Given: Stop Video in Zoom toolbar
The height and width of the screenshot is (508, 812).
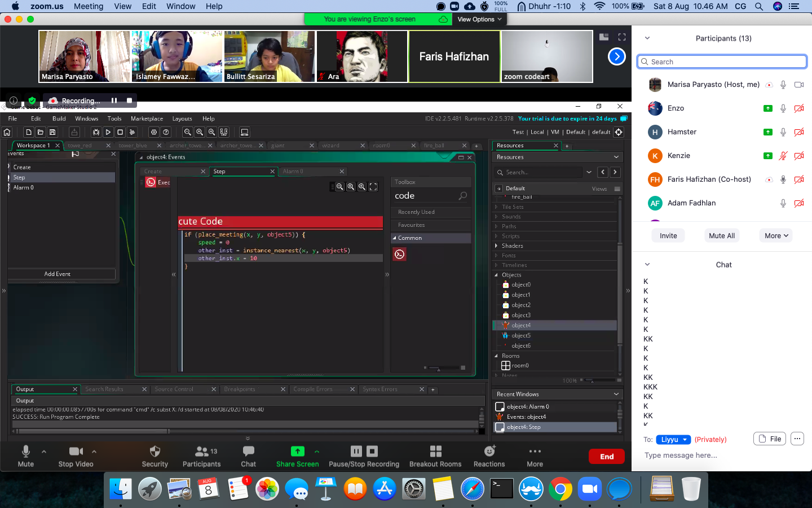Looking at the screenshot, I should [x=76, y=456].
